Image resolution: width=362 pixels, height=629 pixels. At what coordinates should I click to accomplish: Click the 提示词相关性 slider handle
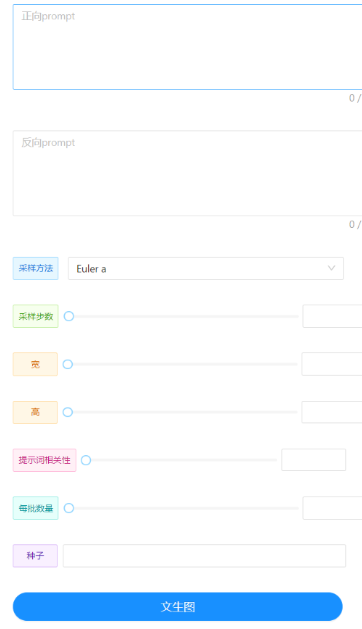pos(86,460)
